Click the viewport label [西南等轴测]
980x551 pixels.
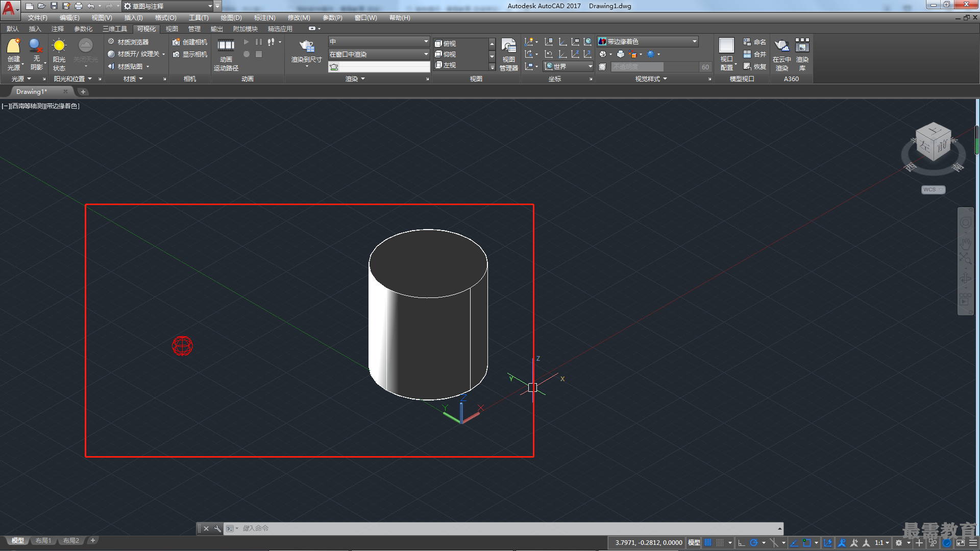[28, 106]
